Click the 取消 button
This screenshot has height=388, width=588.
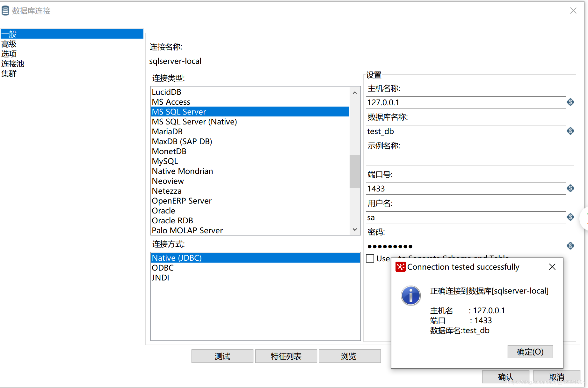tap(557, 377)
